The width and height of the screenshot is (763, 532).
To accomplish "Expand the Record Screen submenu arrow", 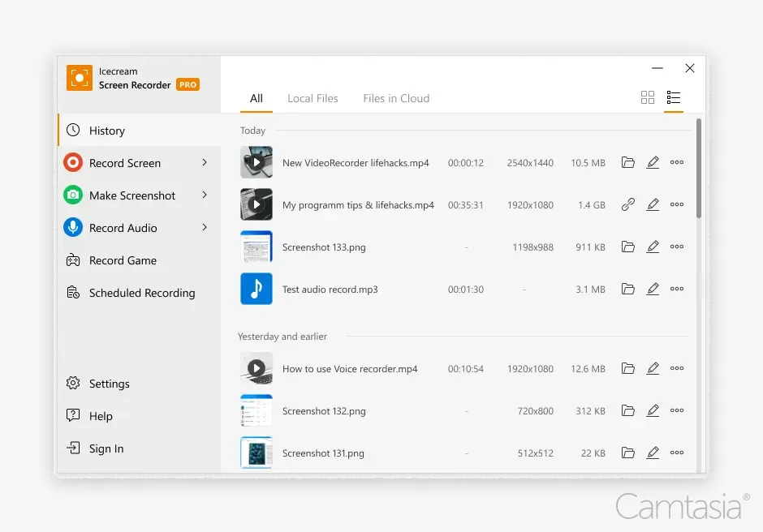I will pyautogui.click(x=205, y=162).
